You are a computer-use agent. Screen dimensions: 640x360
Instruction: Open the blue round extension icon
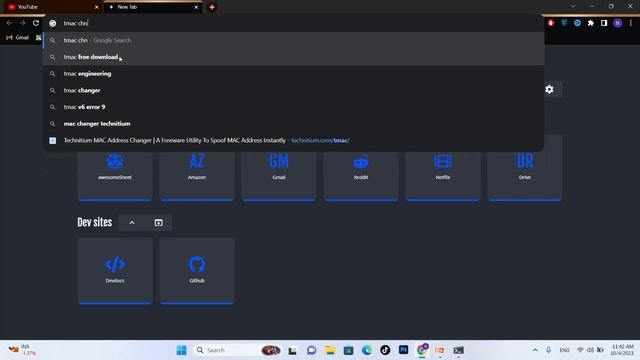[577, 23]
